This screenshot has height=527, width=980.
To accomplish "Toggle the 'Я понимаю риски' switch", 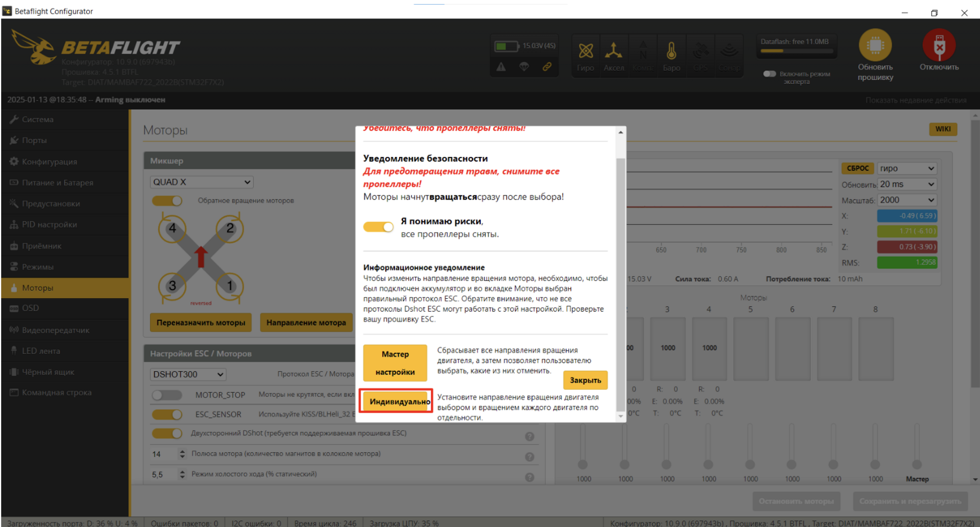I will coord(379,227).
